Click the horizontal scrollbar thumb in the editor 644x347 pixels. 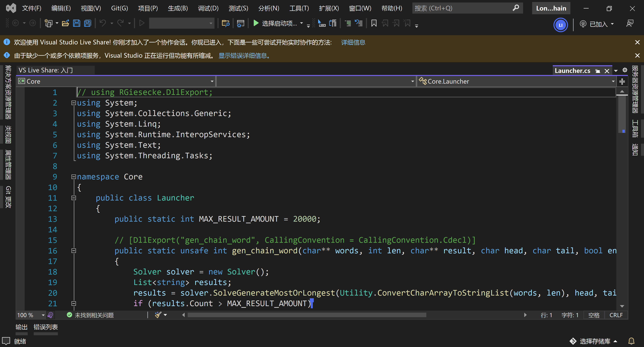tap(307, 315)
